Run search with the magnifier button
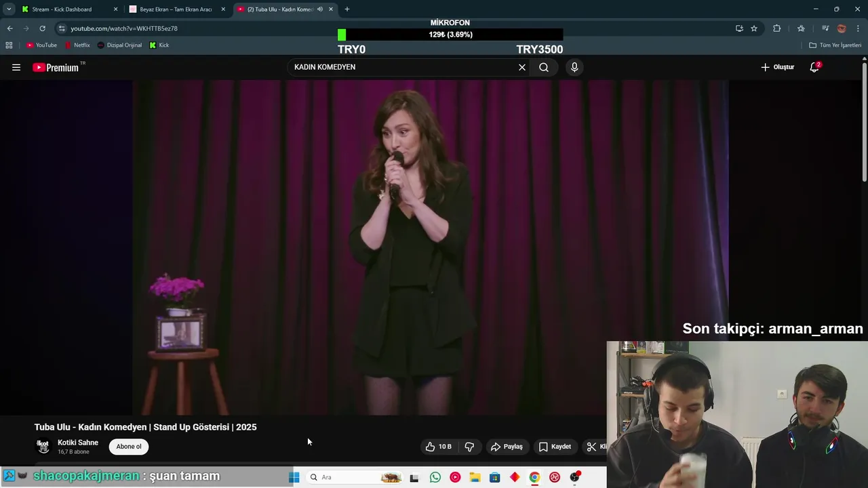 point(544,67)
